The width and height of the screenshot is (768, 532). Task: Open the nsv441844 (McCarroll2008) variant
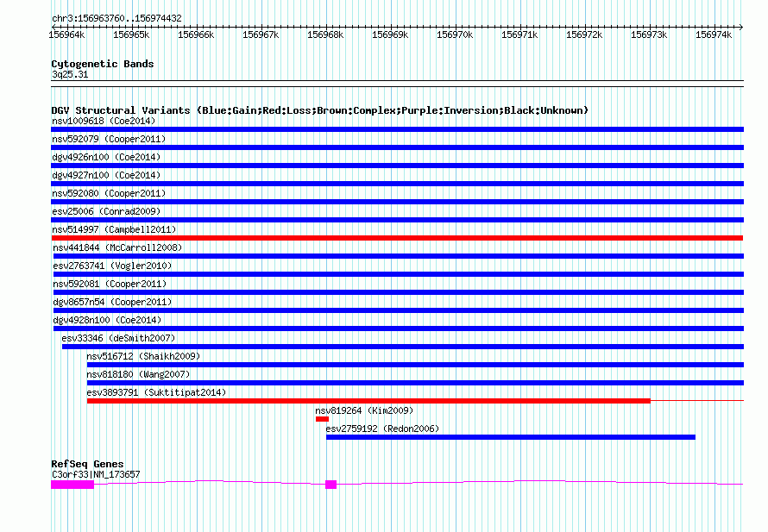116,247
